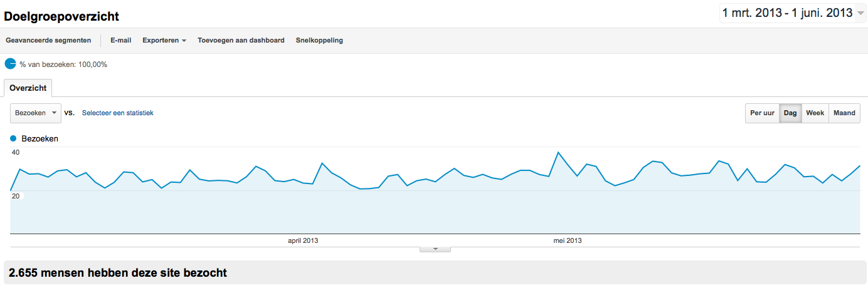The width and height of the screenshot is (868, 288).
Task: Click the 2.655 mensen summary text
Action: [x=118, y=273]
